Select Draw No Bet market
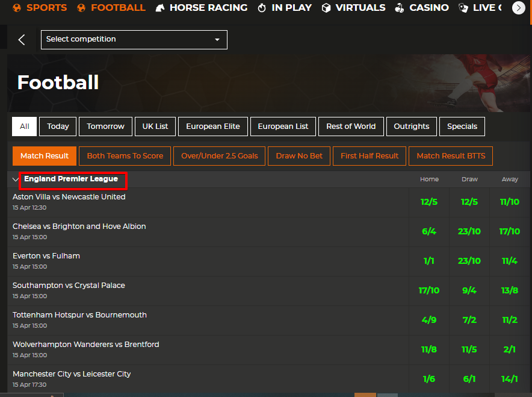This screenshot has width=532, height=397. (299, 156)
